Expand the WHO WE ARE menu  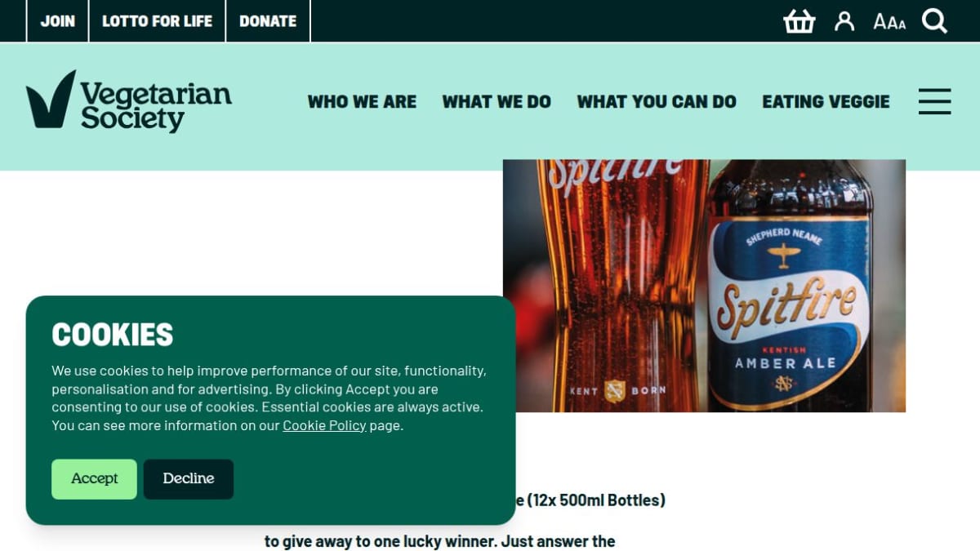tap(362, 102)
